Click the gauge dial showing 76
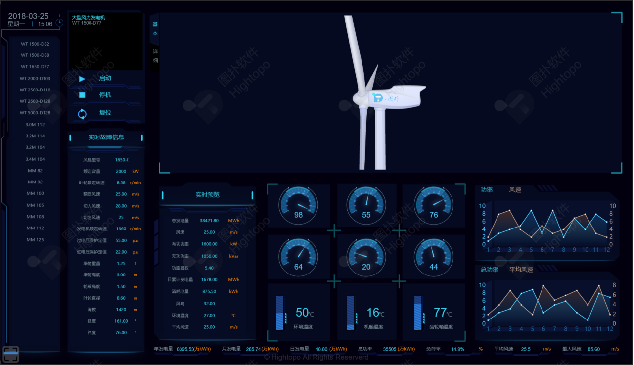634x365 pixels. [433, 205]
